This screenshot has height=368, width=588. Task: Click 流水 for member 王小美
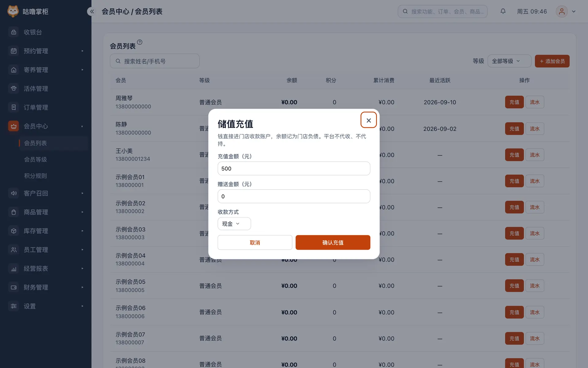coord(535,155)
